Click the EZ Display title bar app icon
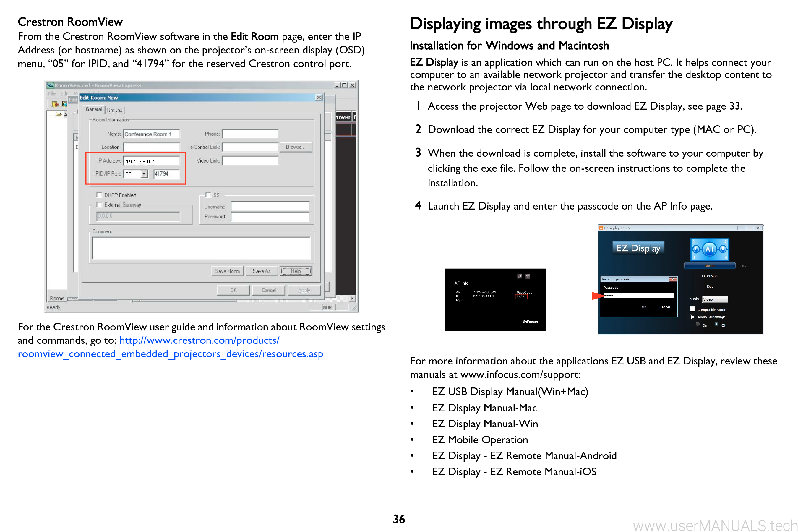Viewport: 798px width, 532px height. tap(601, 228)
